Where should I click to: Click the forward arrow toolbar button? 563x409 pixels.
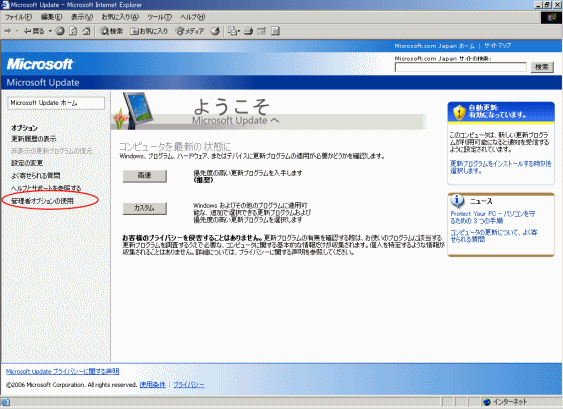tap(8, 31)
